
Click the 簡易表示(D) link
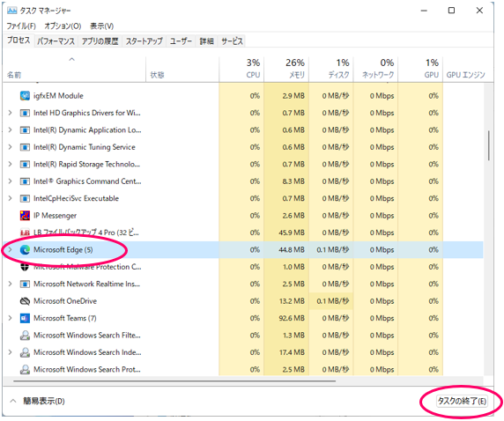pyautogui.click(x=44, y=401)
